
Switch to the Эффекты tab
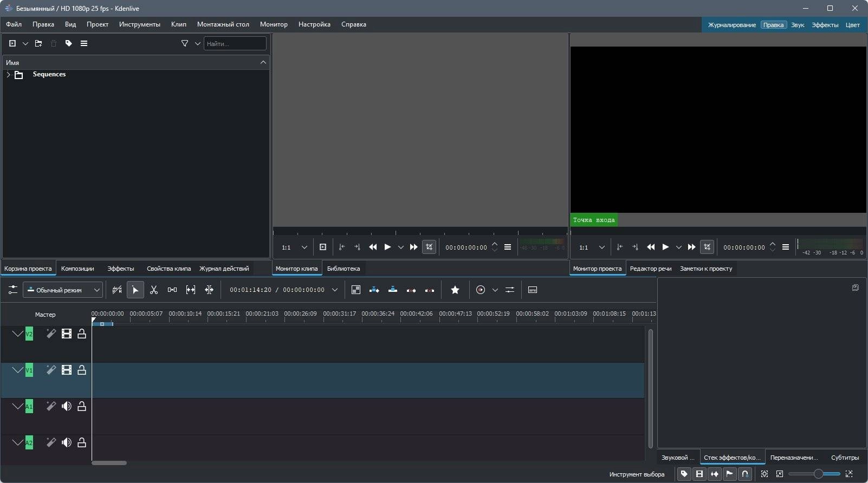121,269
